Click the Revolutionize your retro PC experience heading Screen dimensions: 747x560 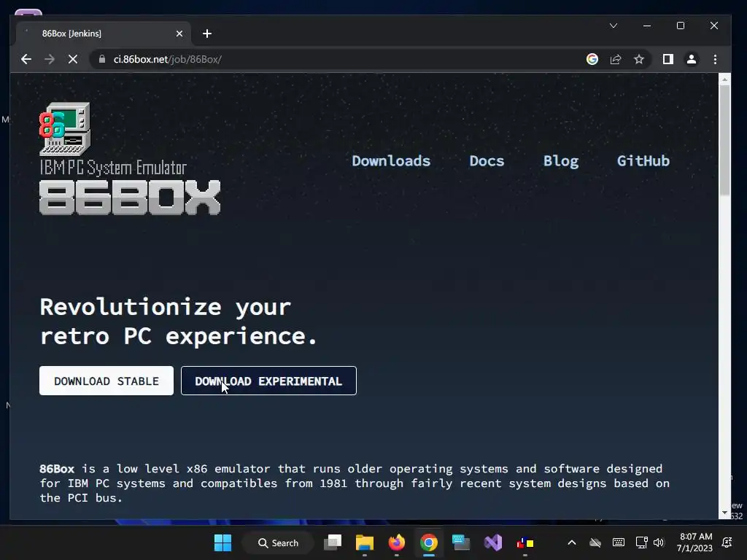coord(178,321)
